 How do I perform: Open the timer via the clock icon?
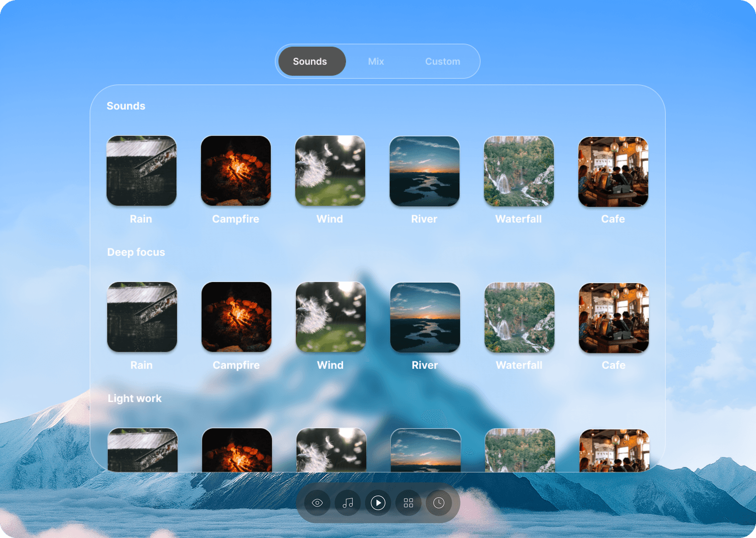[x=438, y=503]
